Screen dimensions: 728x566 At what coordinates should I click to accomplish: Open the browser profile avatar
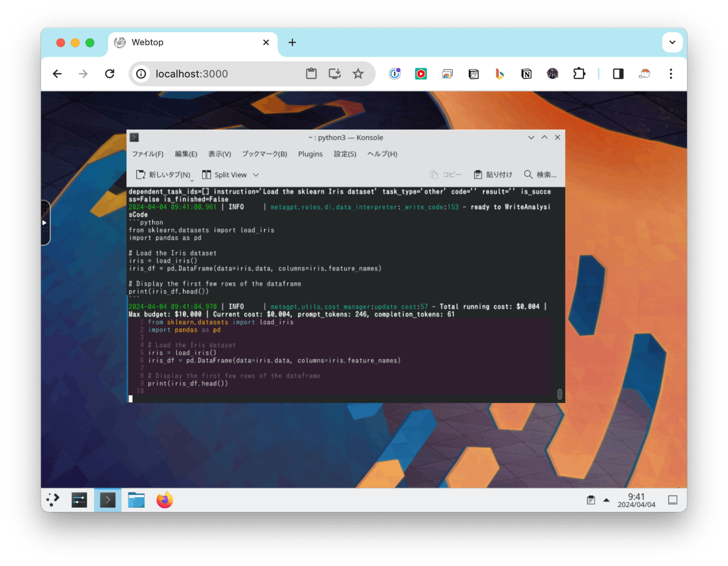(x=645, y=74)
